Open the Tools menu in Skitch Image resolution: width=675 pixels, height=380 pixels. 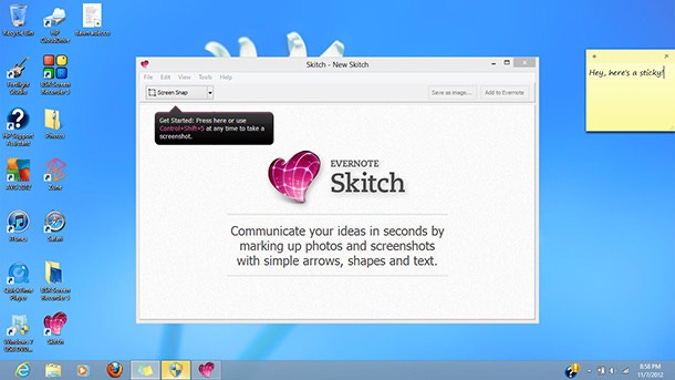[205, 77]
